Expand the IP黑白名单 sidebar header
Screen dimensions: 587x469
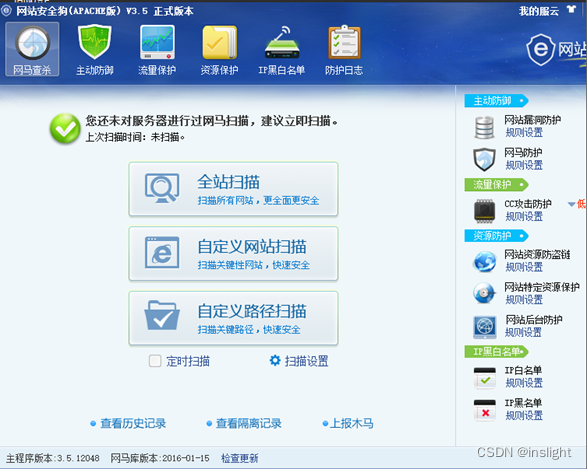[x=496, y=352]
